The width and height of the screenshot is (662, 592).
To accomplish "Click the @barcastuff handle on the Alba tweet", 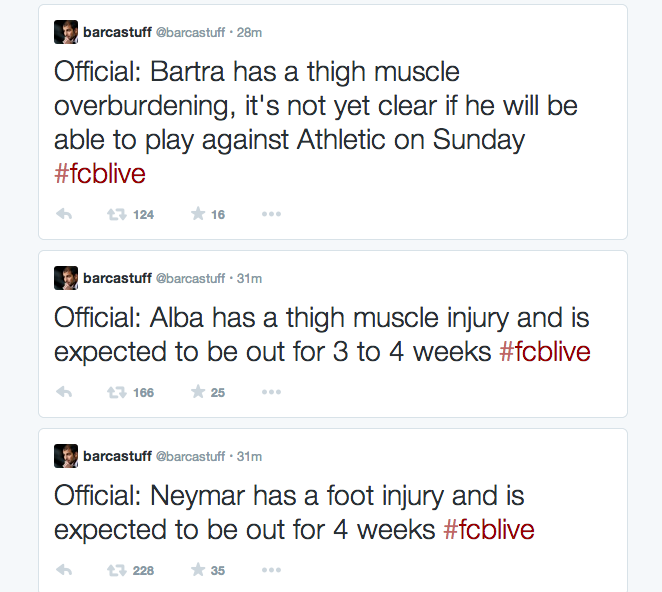I will [x=190, y=278].
